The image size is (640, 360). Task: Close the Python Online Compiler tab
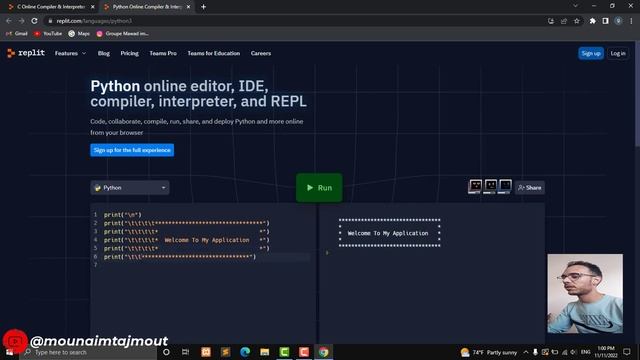click(188, 7)
